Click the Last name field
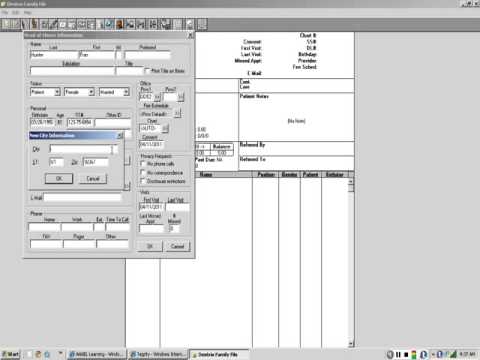480x360 pixels. click(x=54, y=55)
